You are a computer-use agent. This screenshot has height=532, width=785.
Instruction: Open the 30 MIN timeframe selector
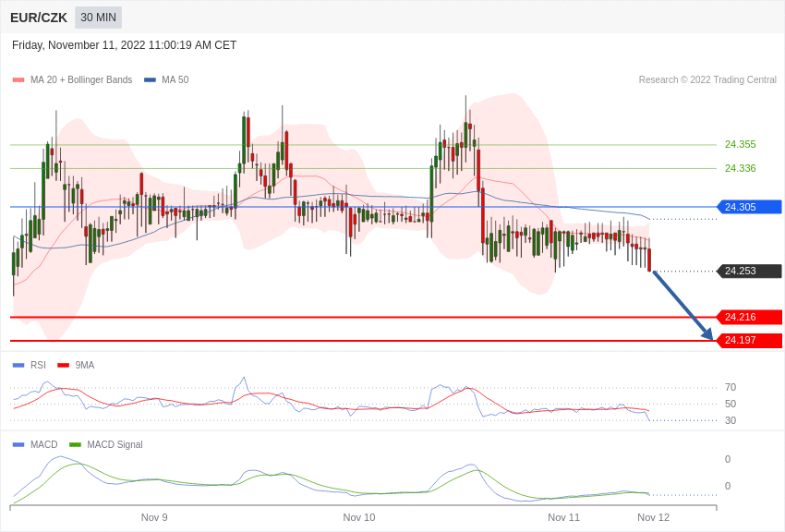point(97,18)
